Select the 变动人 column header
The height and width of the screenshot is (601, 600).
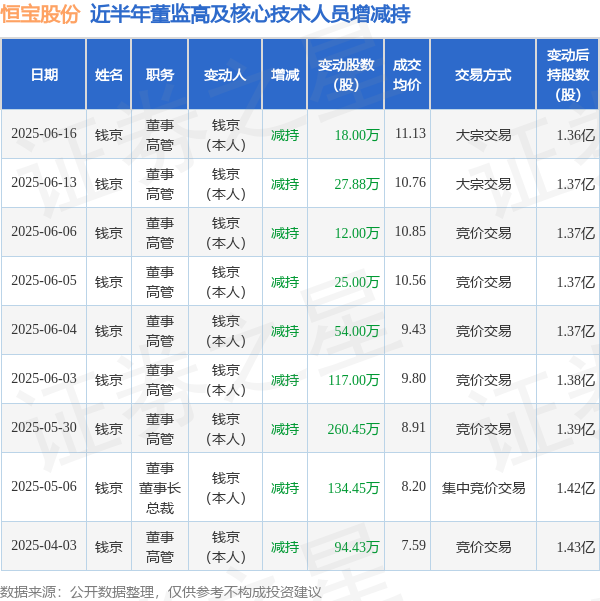(225, 74)
